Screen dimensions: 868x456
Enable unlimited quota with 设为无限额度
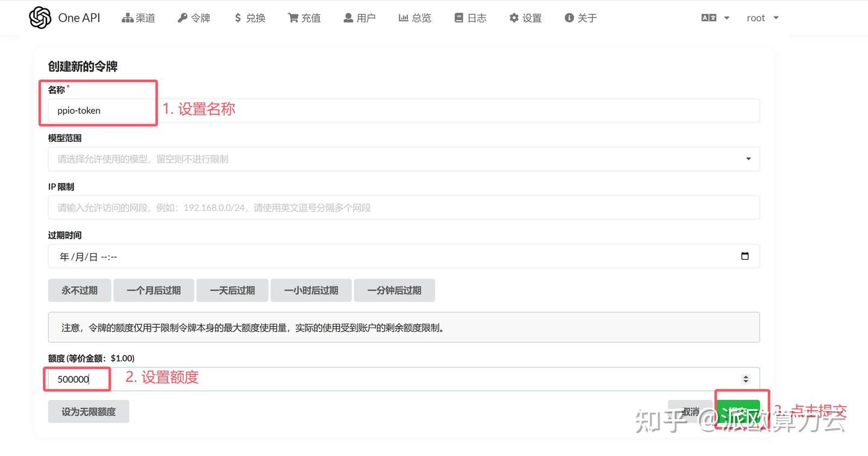coord(88,411)
